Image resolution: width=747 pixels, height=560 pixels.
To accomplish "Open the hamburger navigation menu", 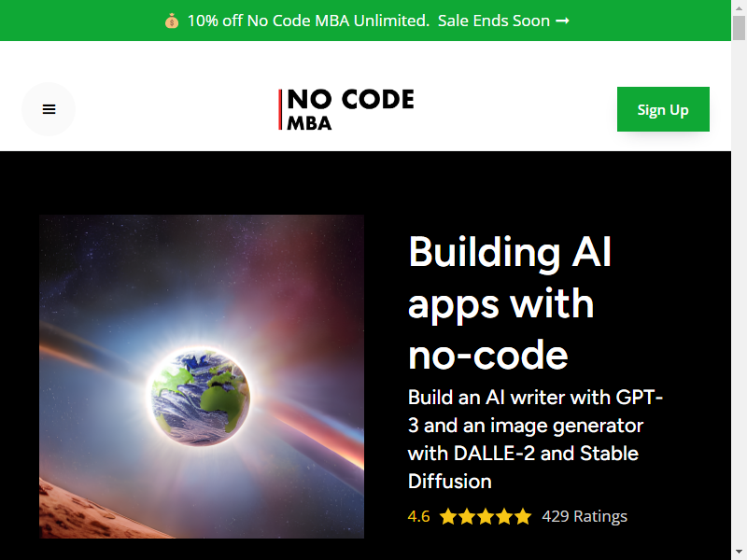I will click(x=49, y=109).
